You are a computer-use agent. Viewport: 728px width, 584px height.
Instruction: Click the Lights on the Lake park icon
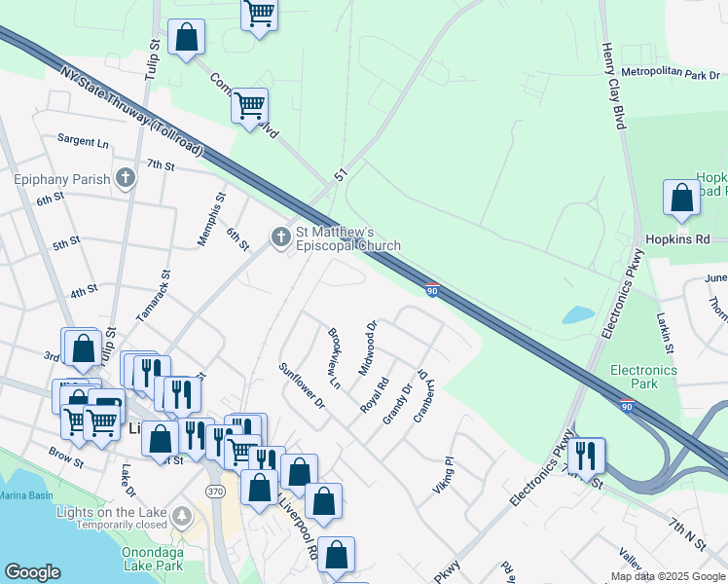pos(180,513)
